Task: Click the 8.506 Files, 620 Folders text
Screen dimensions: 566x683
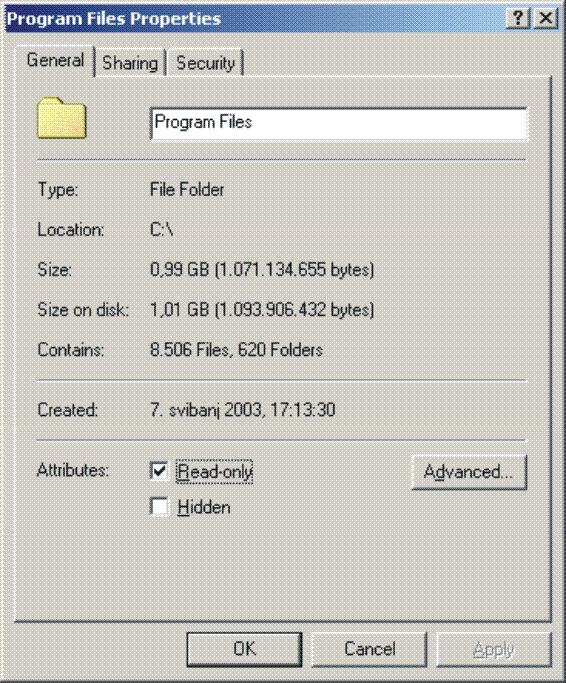Action: tap(236, 350)
